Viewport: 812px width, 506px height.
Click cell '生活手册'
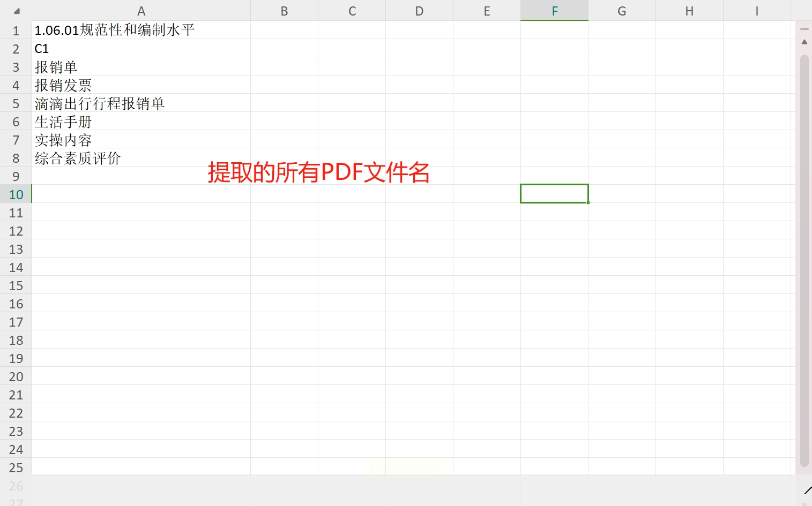coord(141,121)
